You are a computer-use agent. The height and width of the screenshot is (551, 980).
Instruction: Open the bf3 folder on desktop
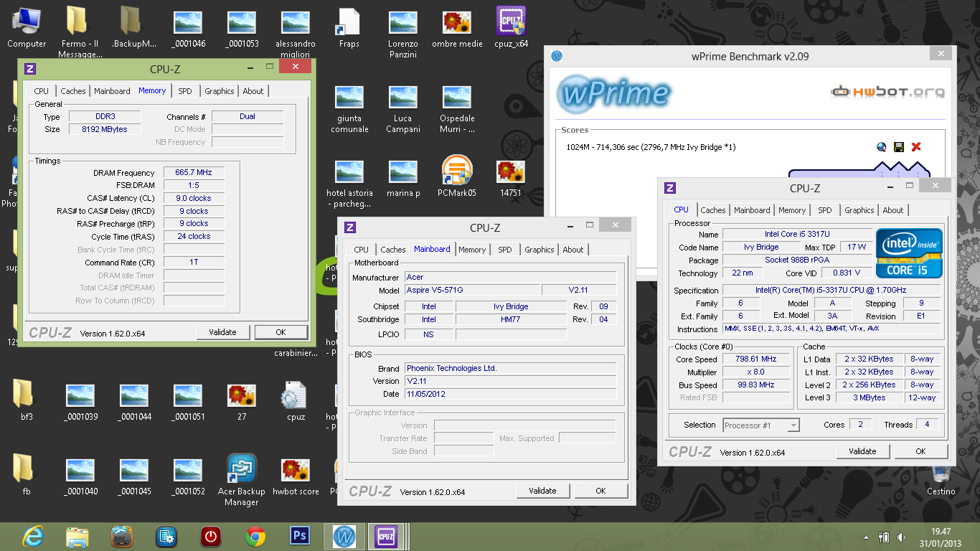pos(27,400)
